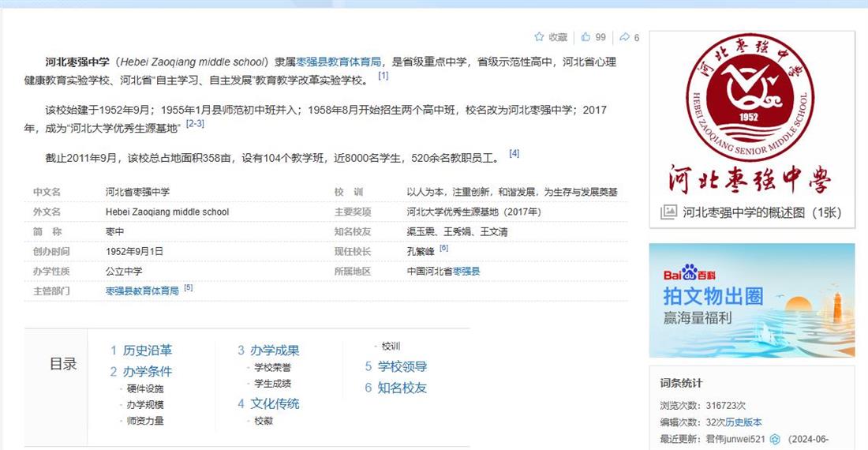868x450 pixels.
Task: Select the 知名校友 value 渠玉贵、王秀娟、王文清
Action: click(457, 232)
